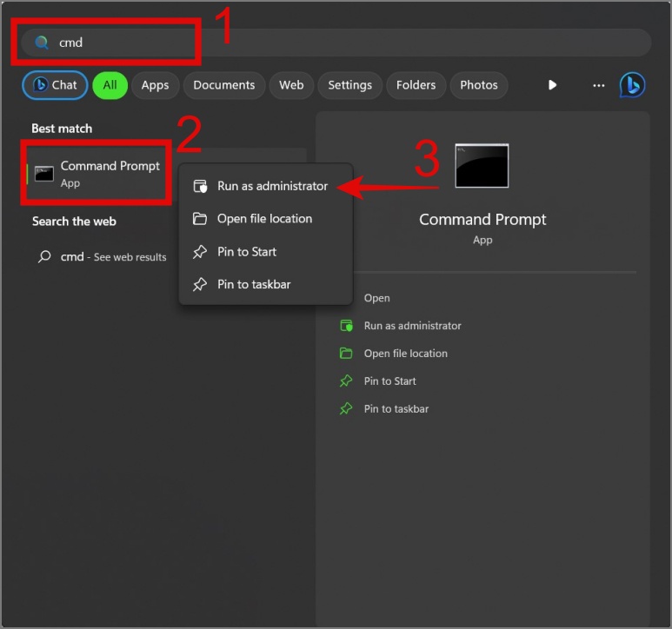672x629 pixels.
Task: Click the Command Prompt best match result
Action: [97, 173]
